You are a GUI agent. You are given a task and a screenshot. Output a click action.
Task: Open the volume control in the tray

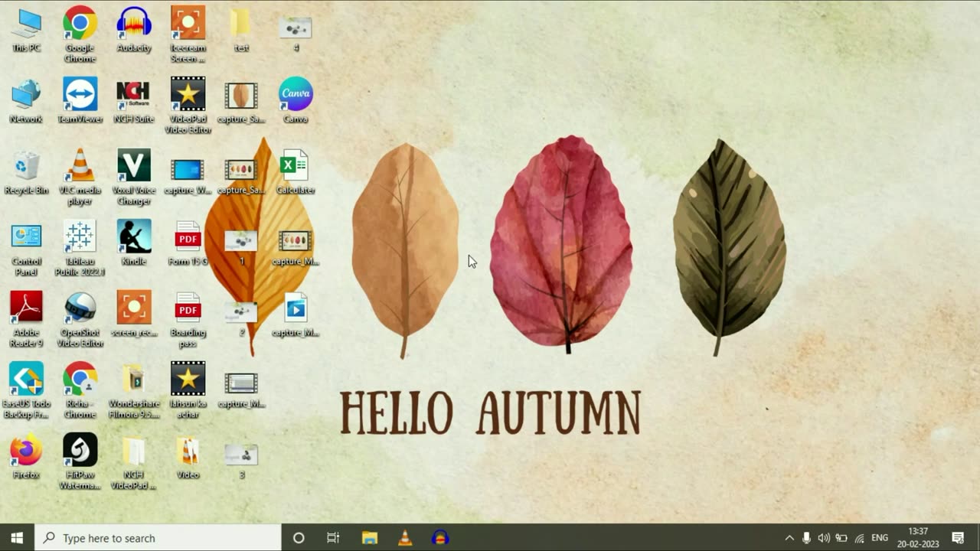(824, 538)
